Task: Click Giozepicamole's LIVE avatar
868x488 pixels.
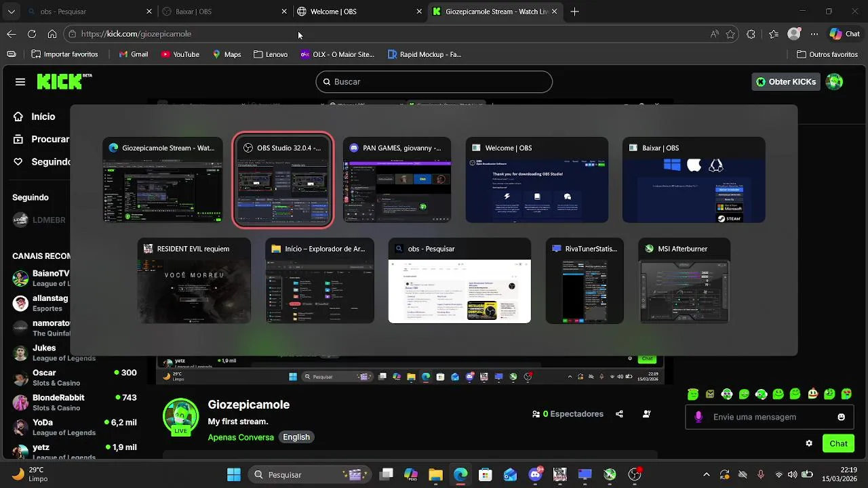Action: click(181, 416)
